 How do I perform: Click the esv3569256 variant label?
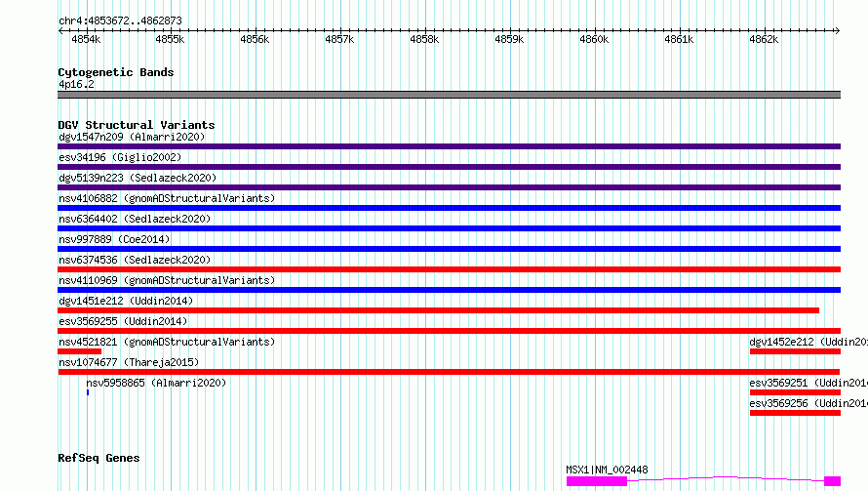point(809,403)
